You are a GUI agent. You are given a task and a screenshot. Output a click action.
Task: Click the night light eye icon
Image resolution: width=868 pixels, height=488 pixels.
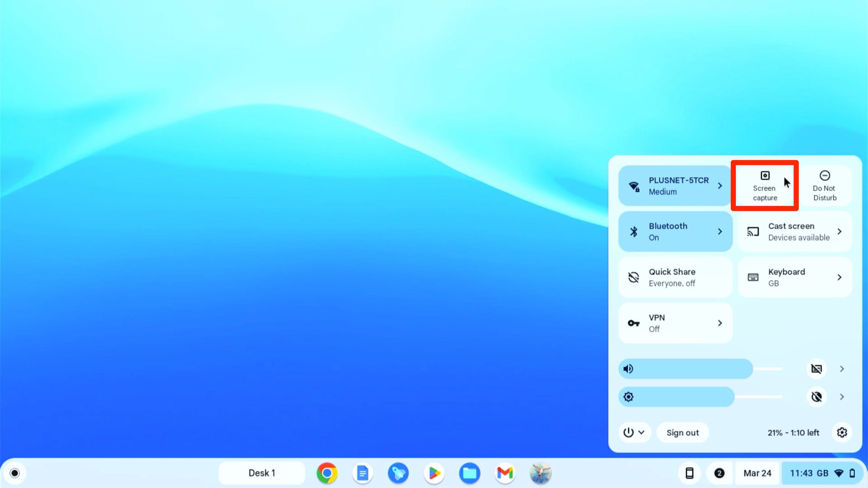(x=817, y=397)
